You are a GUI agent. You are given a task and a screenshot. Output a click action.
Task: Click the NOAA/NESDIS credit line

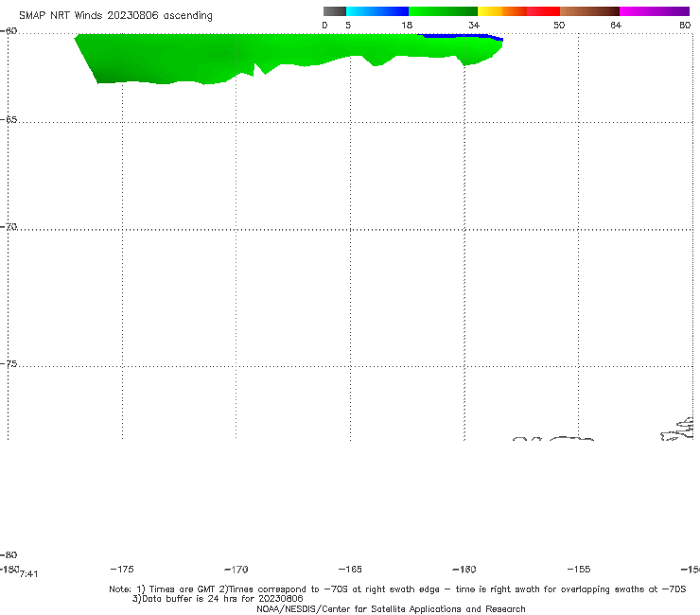(391, 608)
